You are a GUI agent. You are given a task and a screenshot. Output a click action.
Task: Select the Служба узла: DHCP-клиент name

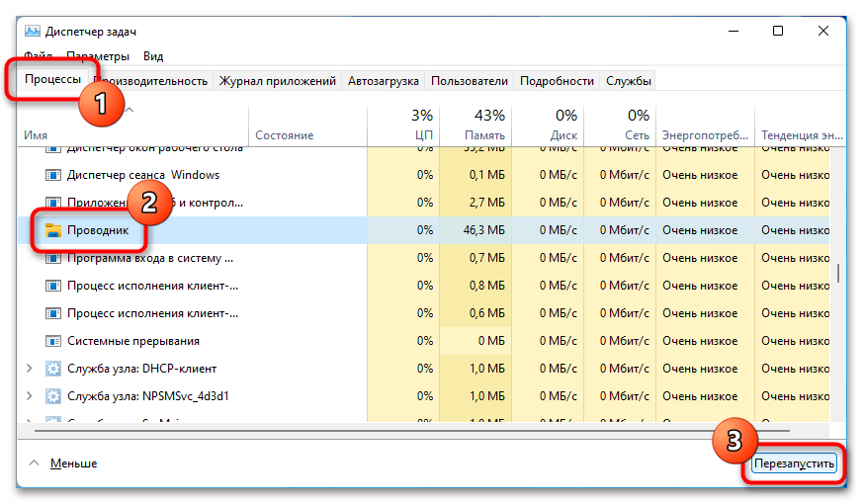(x=142, y=369)
